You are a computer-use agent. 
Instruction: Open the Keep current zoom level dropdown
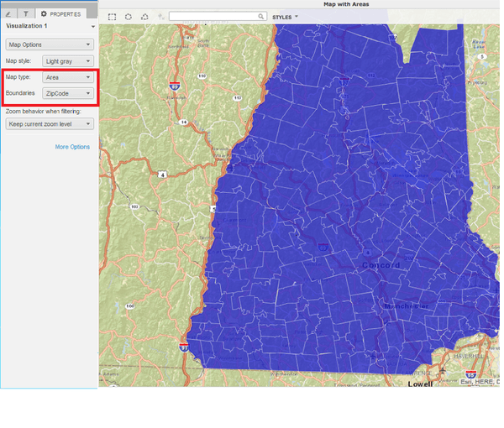49,124
